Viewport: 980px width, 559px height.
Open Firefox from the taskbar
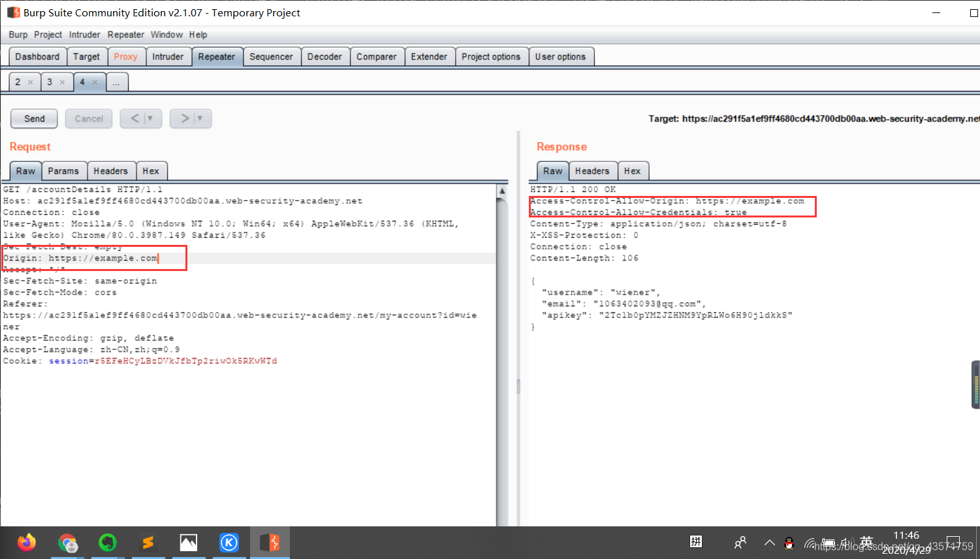click(x=27, y=543)
